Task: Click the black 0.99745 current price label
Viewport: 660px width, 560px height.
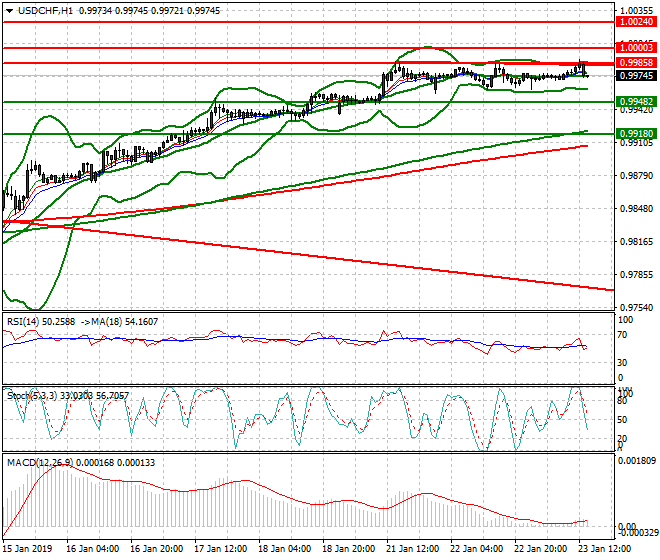Action: pyautogui.click(x=636, y=76)
